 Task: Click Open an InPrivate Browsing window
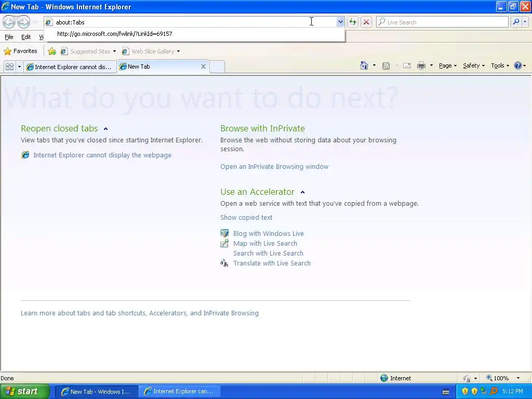[x=274, y=167]
